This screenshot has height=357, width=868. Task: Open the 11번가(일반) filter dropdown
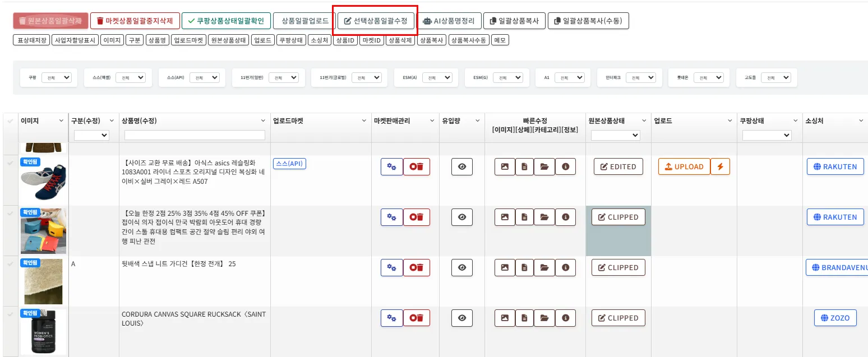pyautogui.click(x=284, y=78)
